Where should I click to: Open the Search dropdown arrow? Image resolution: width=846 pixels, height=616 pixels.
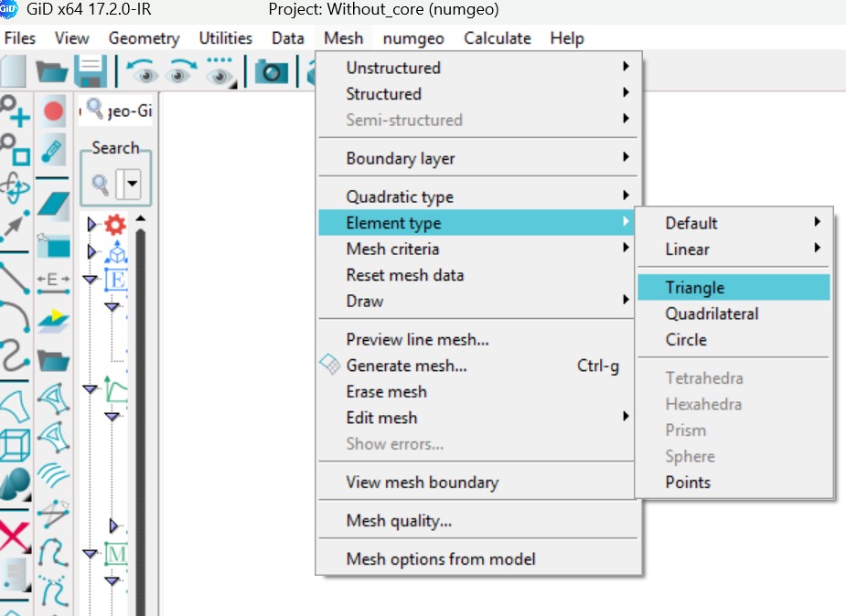134,186
